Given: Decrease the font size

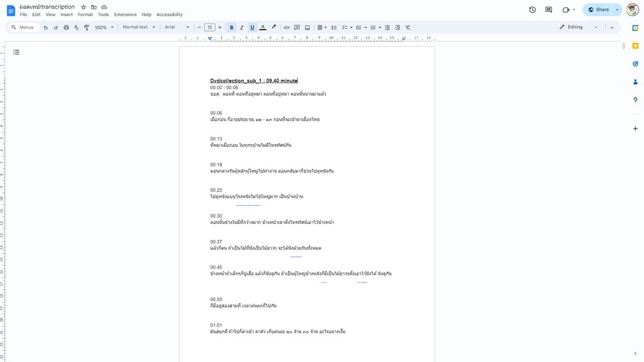Looking at the screenshot, I should (x=199, y=27).
